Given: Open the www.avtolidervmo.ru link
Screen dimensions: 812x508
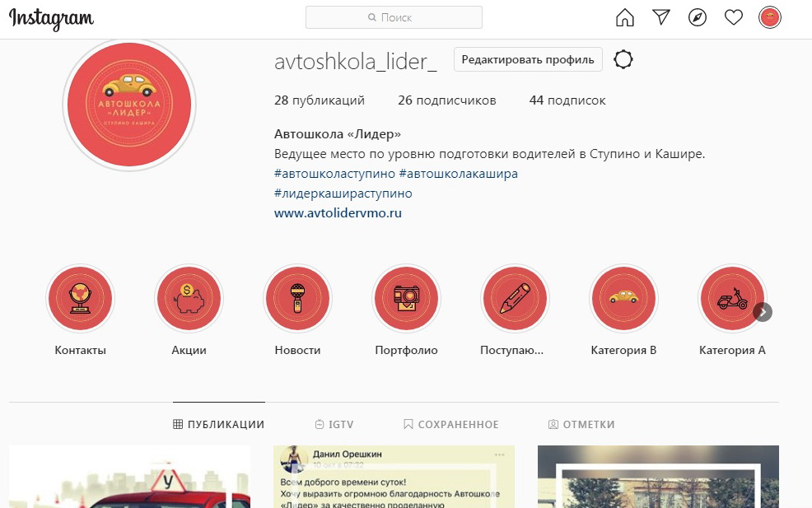Looking at the screenshot, I should (338, 212).
